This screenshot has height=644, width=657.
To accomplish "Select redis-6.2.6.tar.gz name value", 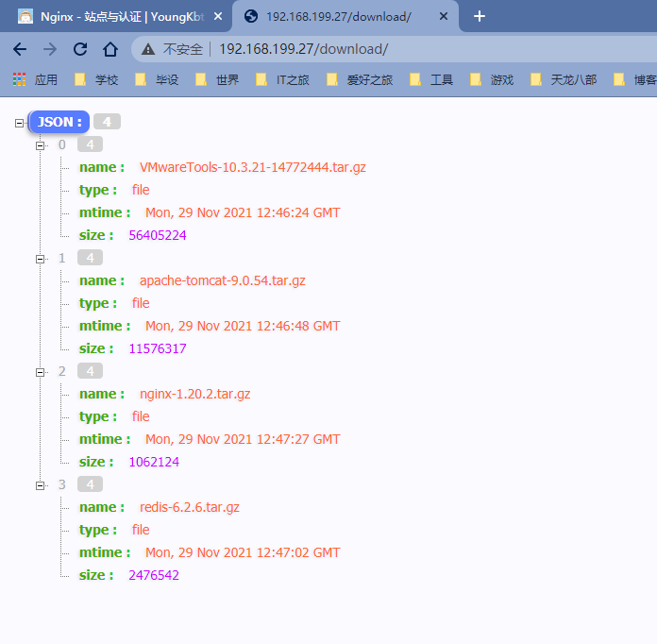I will click(190, 507).
